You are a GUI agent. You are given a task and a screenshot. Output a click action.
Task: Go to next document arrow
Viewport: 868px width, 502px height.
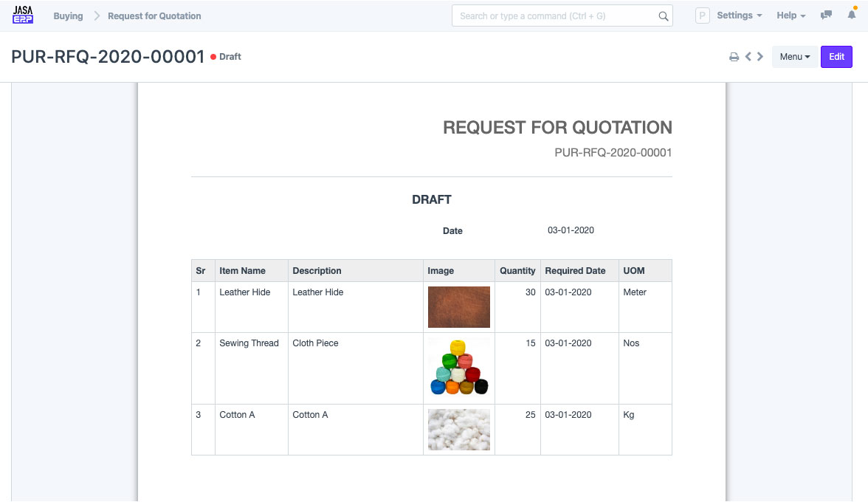[x=760, y=57]
